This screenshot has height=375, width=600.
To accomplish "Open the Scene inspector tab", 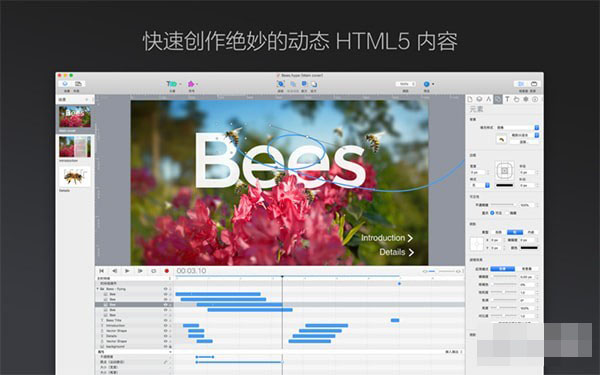I will point(479,99).
